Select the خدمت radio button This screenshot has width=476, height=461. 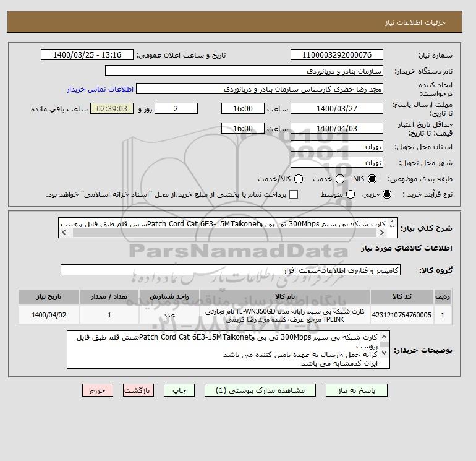(x=340, y=179)
